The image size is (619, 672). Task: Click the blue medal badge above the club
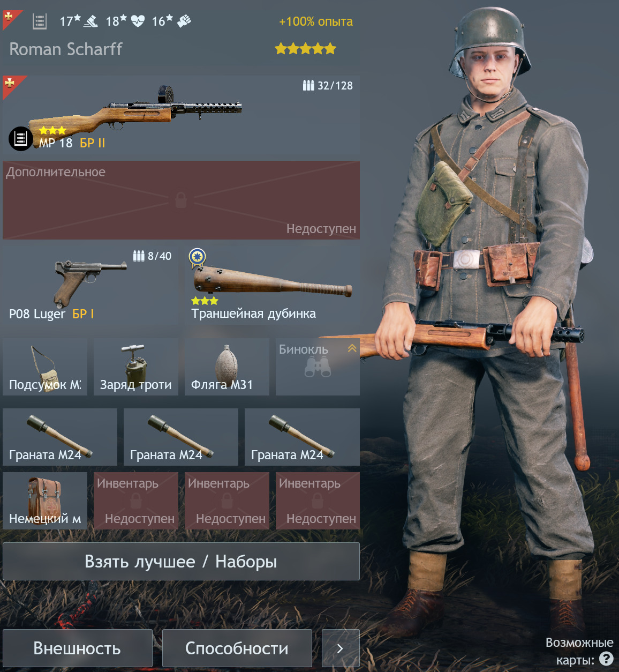[198, 257]
